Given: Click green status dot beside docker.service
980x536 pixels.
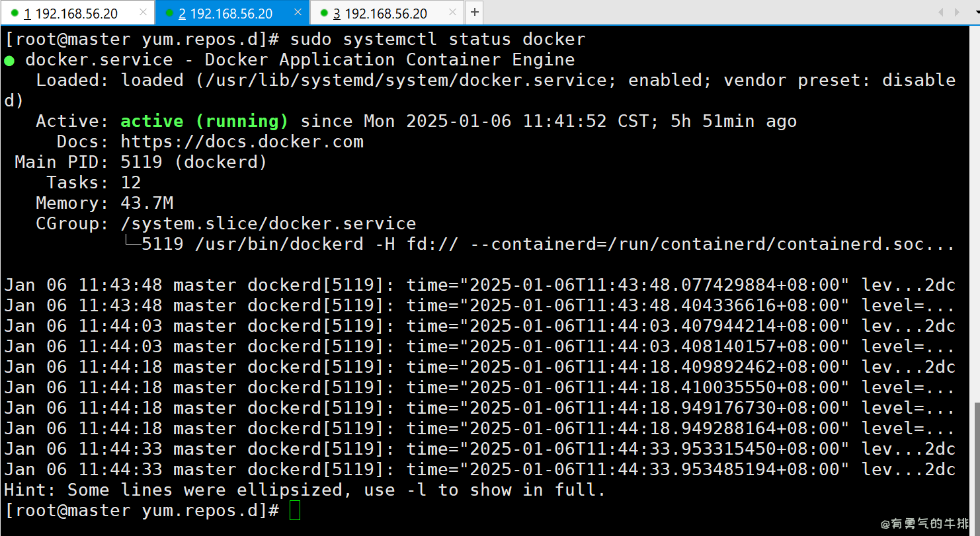Looking at the screenshot, I should 9,60.
